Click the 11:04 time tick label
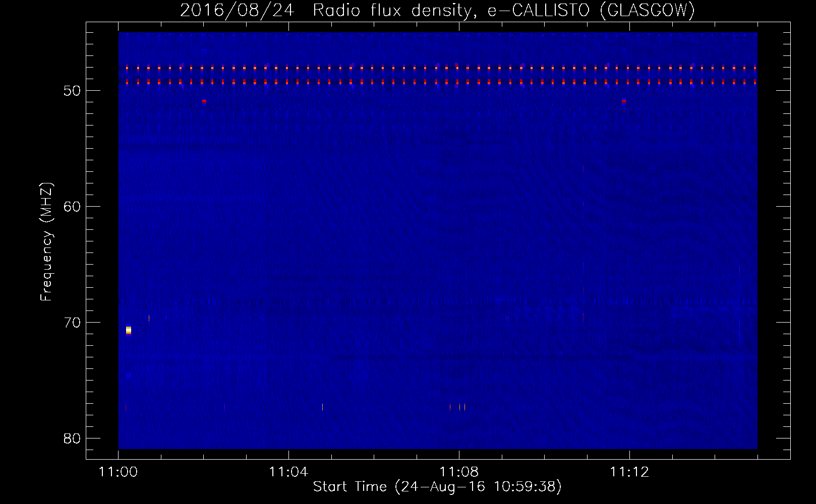Screen dimensions: 816x504 [x=288, y=472]
